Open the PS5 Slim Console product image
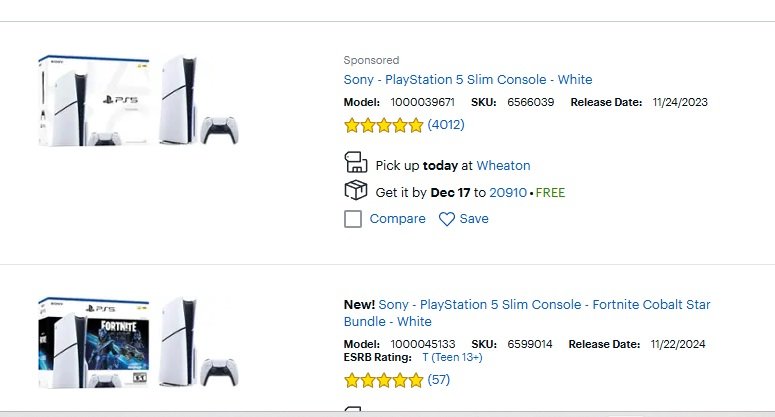The image size is (775, 417). coord(138,102)
